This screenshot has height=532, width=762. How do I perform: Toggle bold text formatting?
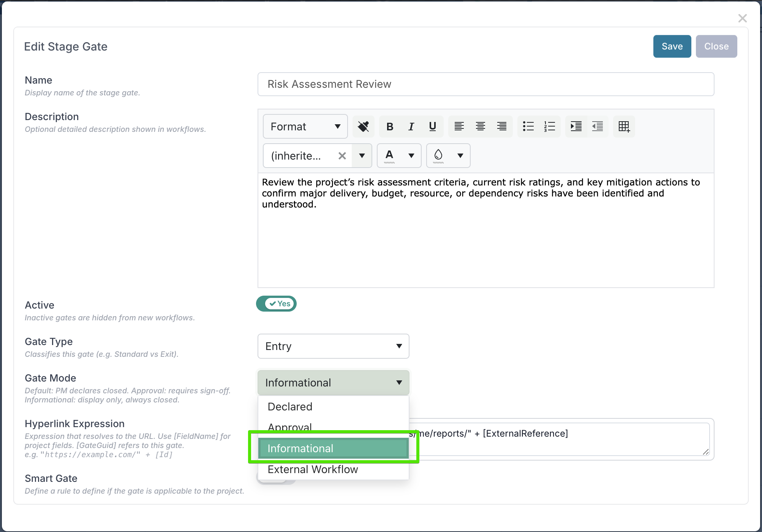coord(390,127)
